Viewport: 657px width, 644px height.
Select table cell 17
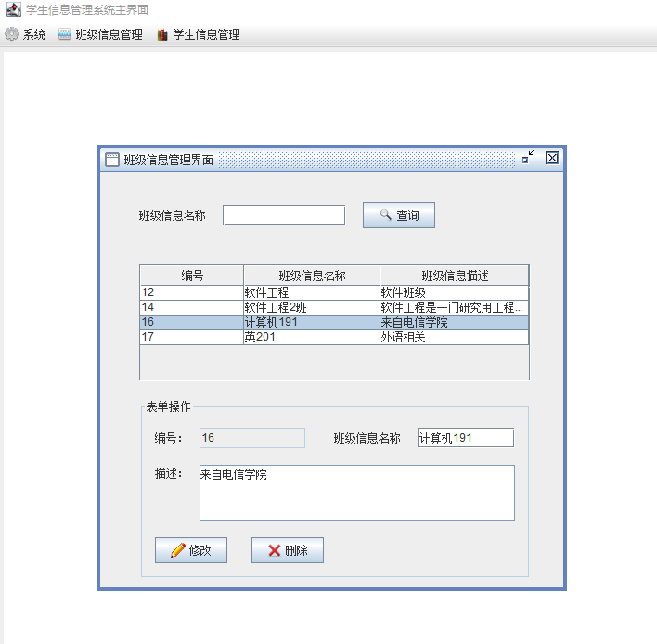point(192,337)
